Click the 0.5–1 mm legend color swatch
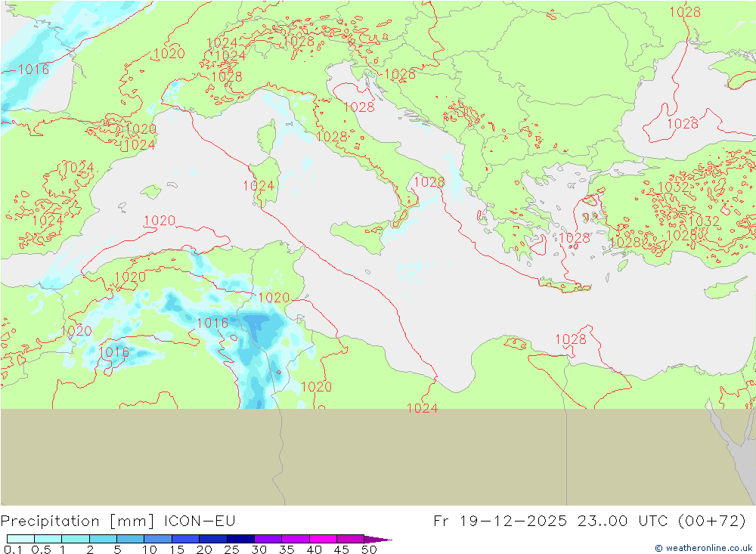Image resolution: width=756 pixels, height=554 pixels. pyautogui.click(x=48, y=539)
